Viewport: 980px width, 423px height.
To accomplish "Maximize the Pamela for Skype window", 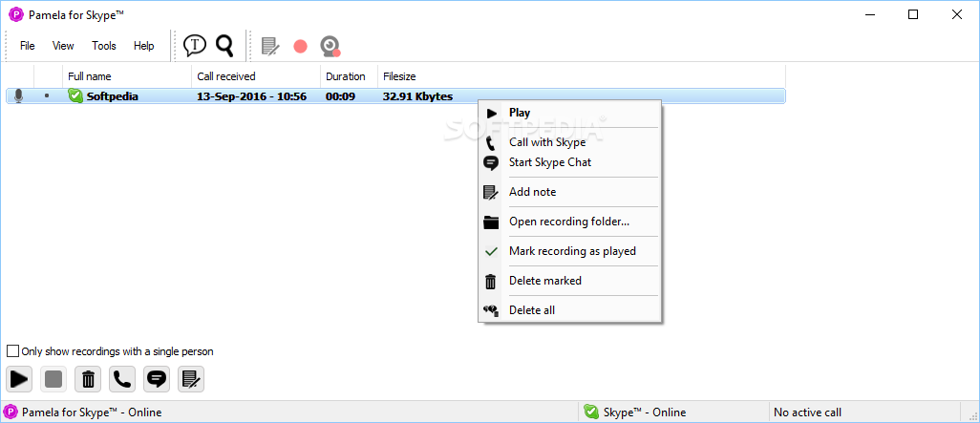I will click(913, 14).
